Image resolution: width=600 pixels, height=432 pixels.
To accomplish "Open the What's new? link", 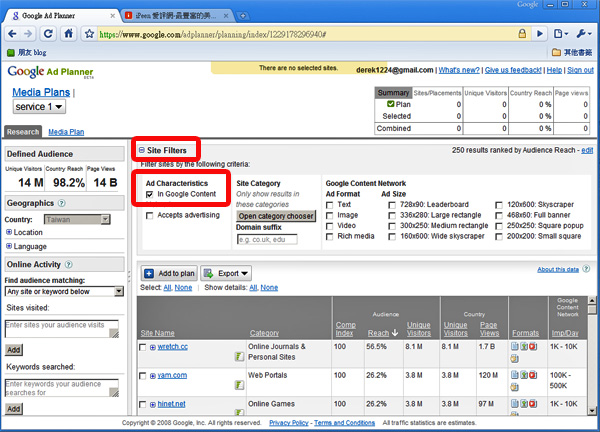I will [459, 70].
